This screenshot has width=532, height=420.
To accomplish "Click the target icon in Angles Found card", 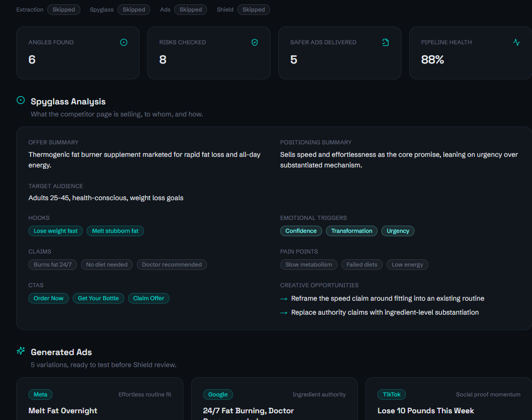I will pyautogui.click(x=124, y=42).
